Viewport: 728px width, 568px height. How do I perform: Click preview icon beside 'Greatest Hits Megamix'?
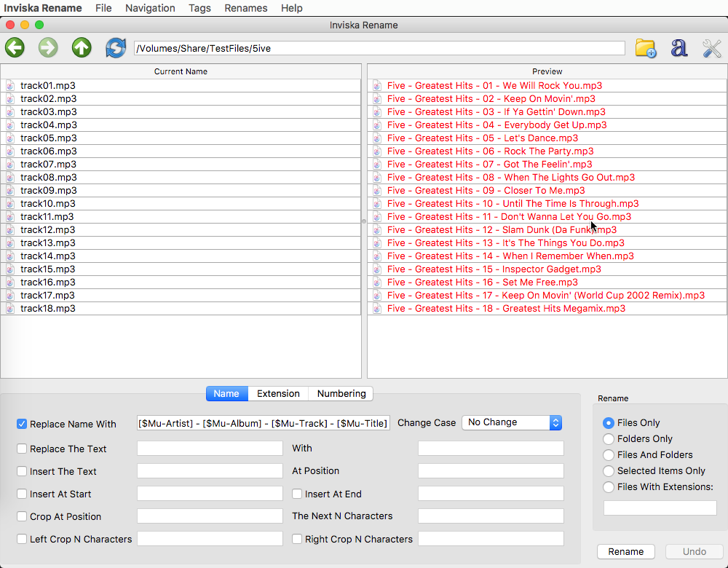click(377, 308)
